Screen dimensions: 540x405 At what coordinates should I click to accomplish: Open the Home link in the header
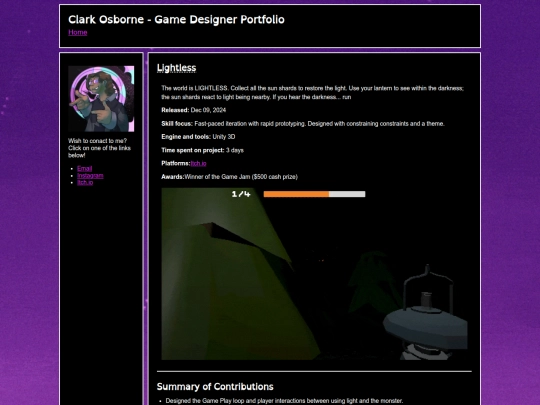click(77, 32)
